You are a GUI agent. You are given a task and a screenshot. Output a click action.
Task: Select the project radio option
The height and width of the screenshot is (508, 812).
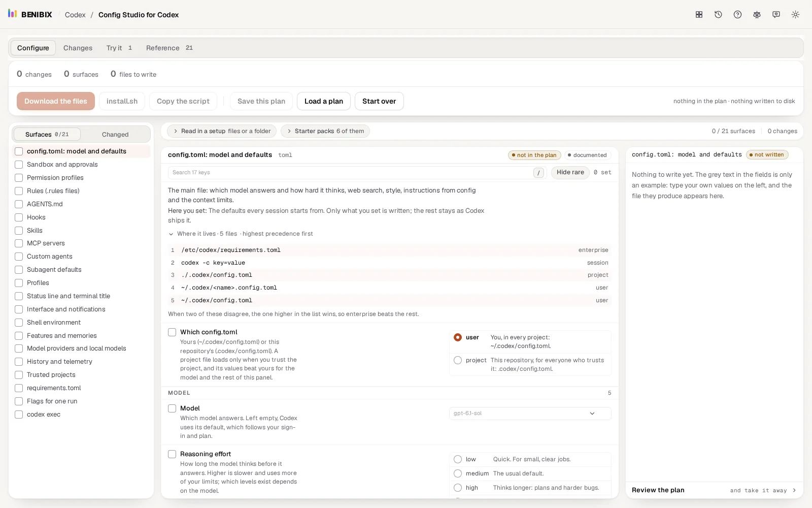(458, 360)
